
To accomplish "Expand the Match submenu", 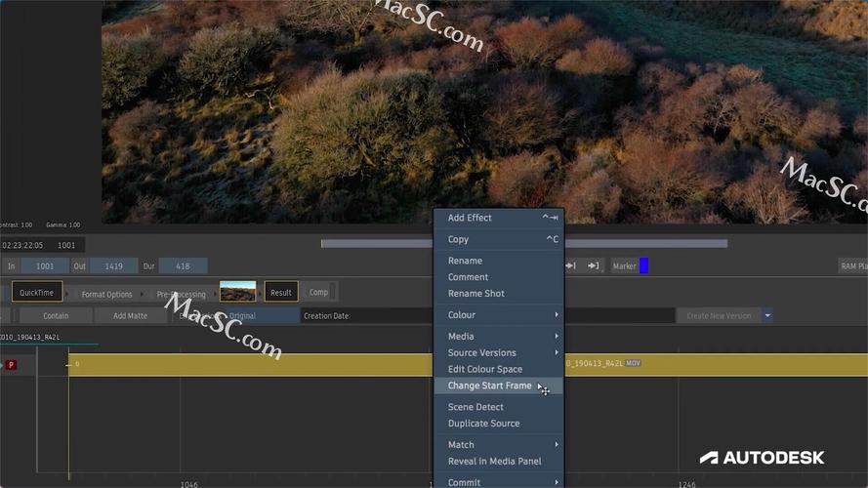I will pyautogui.click(x=498, y=445).
